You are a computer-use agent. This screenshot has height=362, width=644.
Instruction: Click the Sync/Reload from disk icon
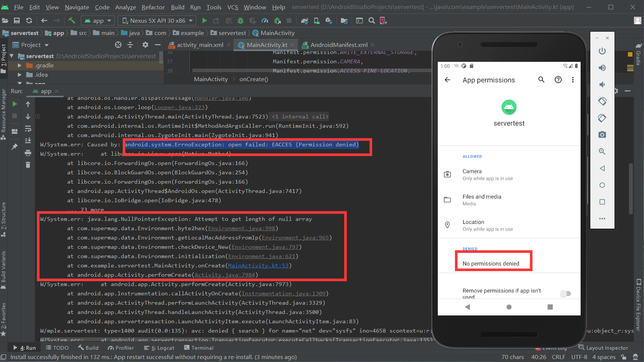(29, 20)
